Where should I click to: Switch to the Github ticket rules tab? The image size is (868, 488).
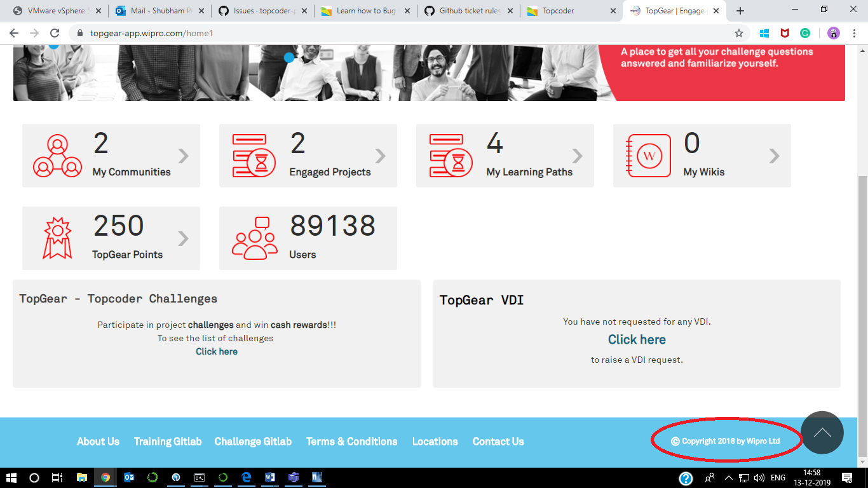coord(468,11)
